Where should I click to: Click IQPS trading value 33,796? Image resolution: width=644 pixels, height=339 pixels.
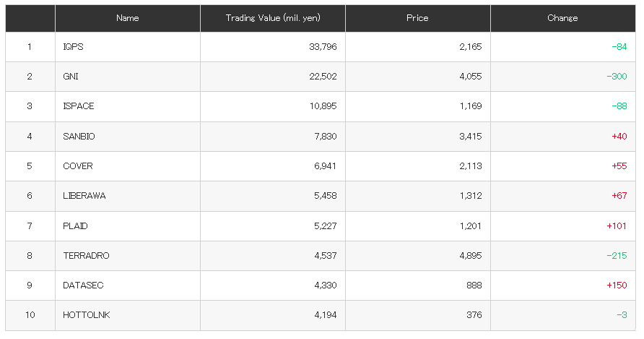pyautogui.click(x=323, y=47)
